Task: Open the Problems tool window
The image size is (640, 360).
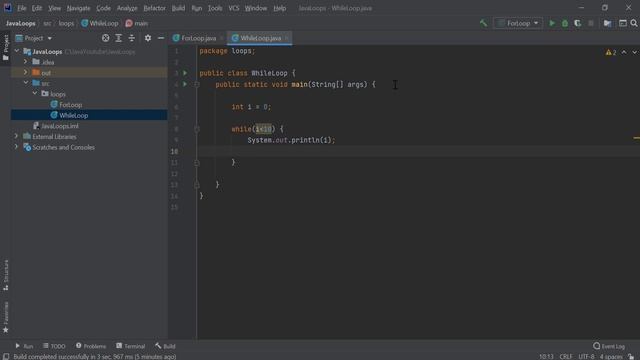Action: 91,346
